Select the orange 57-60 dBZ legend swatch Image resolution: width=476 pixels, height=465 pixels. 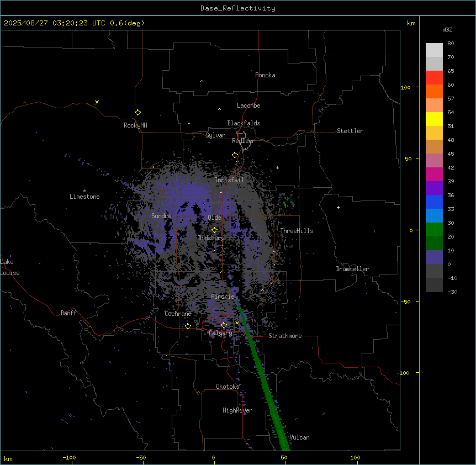pos(434,91)
